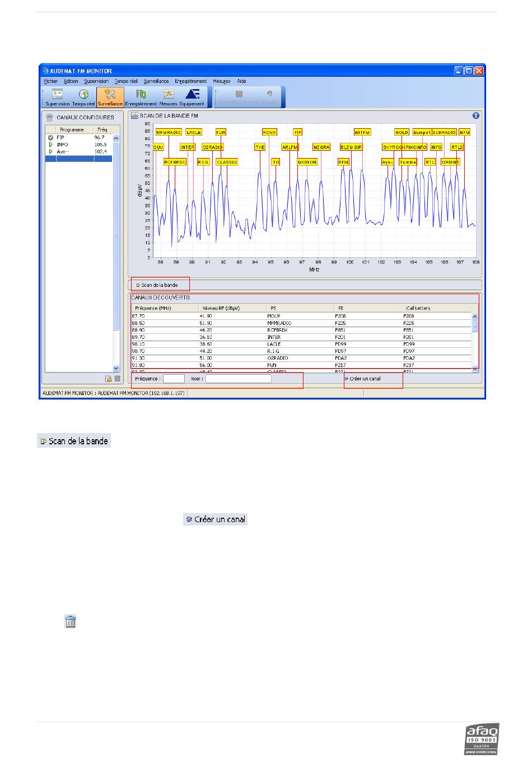Select the 90.10 LACLE table row
This screenshot has height=767, width=532.
click(301, 344)
